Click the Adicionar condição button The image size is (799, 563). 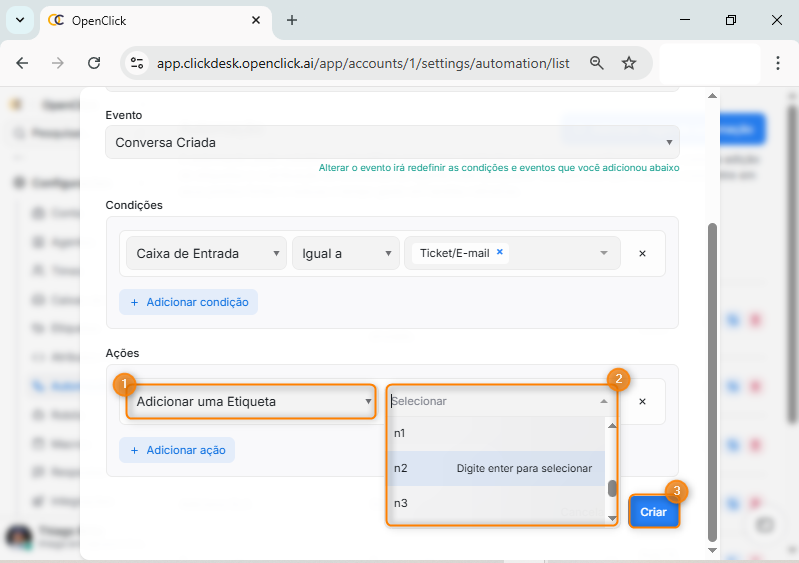(188, 302)
